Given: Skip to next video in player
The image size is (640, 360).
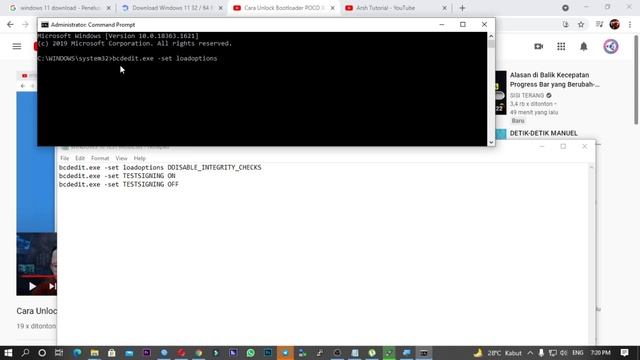Looking at the screenshot, I should point(52,286).
